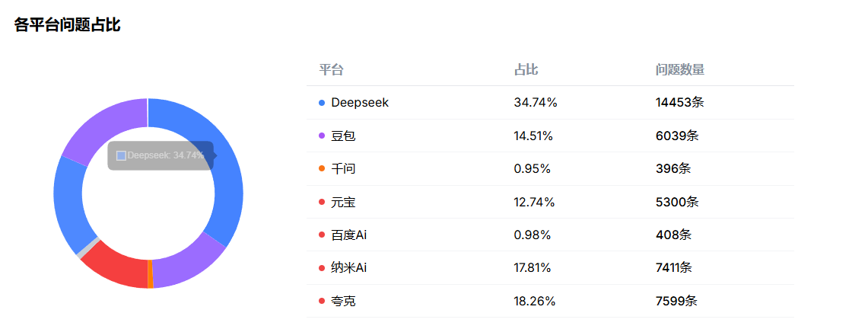
Task: Click the 18.26% value in 夸克 row
Action: (x=535, y=302)
